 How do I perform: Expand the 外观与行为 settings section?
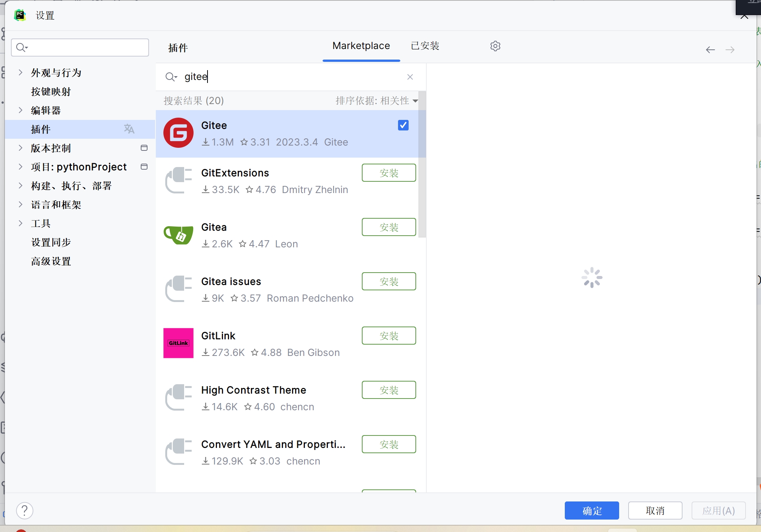click(21, 72)
